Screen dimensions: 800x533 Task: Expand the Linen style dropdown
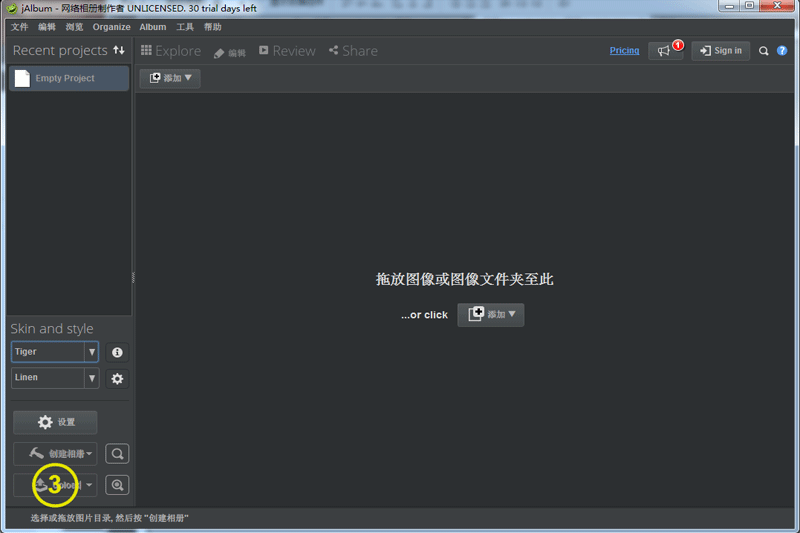tap(91, 378)
